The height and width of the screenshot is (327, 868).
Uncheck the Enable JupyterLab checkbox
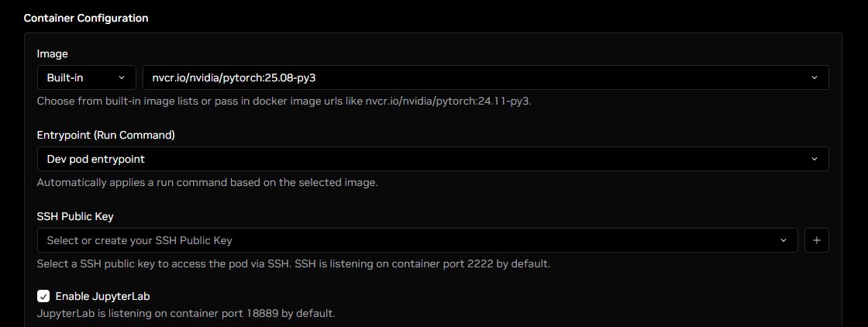(43, 296)
